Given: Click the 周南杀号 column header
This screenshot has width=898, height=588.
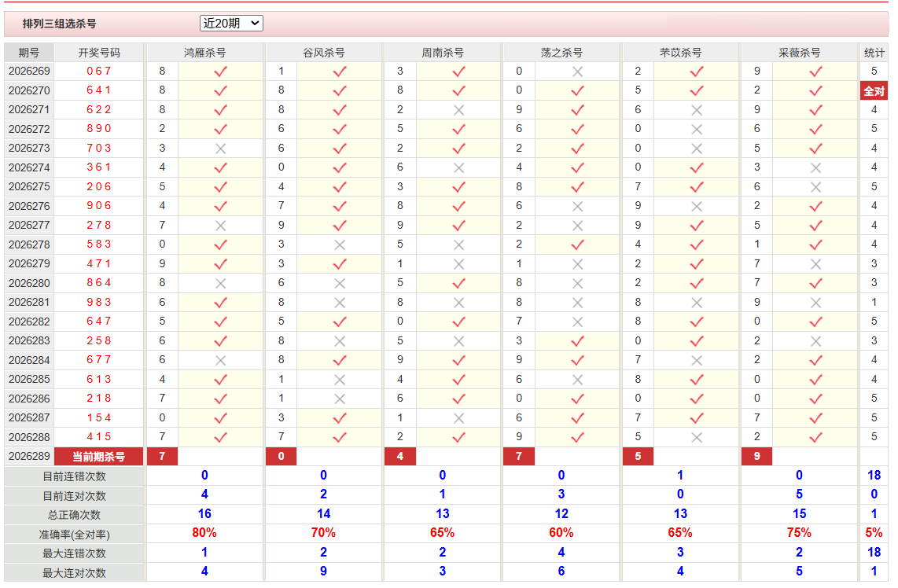Looking at the screenshot, I should (x=442, y=53).
